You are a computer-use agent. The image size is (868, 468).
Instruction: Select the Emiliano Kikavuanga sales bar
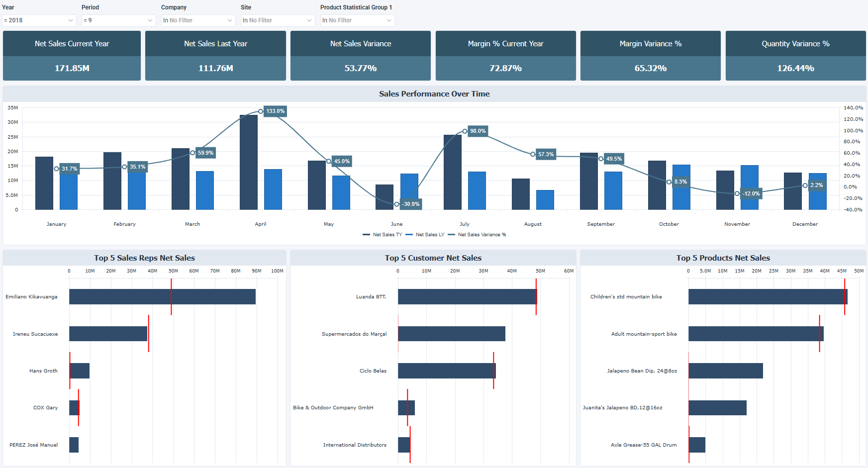click(162, 297)
